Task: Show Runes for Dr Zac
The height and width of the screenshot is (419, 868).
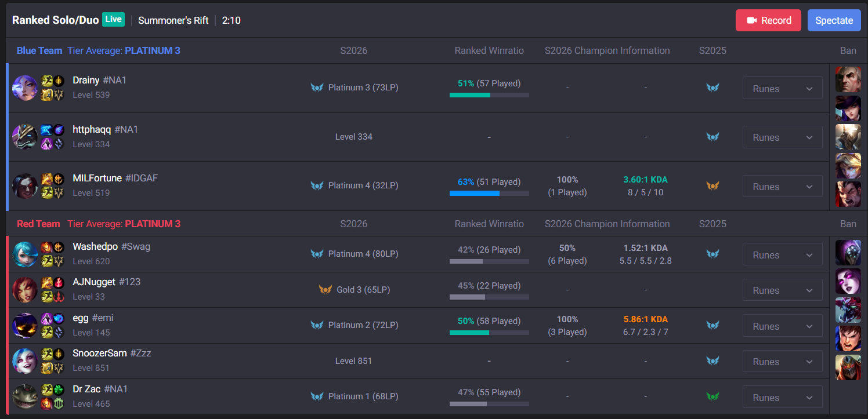Action: tap(783, 398)
